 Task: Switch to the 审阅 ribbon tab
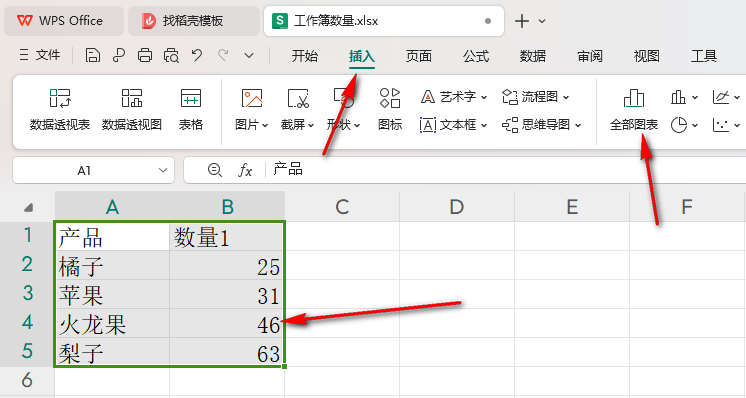tap(590, 56)
